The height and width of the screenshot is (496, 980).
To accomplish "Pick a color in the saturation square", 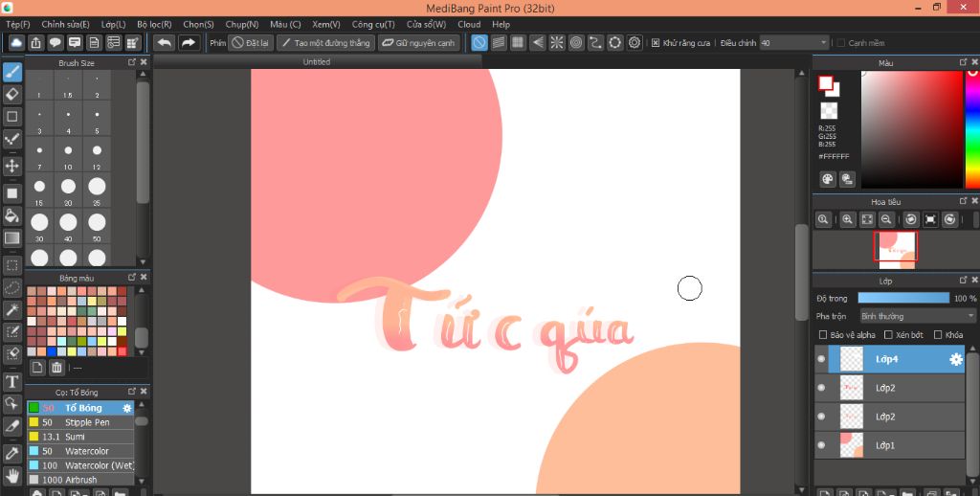I will coord(912,129).
